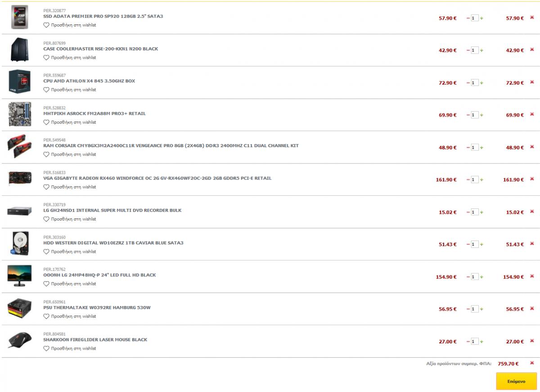Viewport: 540px width, 392px height.
Task: Open Corsair Vengeance RAM thumbnail
Action: pos(19,147)
